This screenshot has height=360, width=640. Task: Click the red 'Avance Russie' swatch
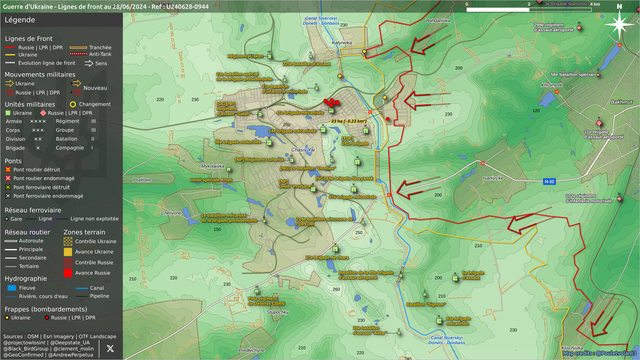[x=68, y=273]
